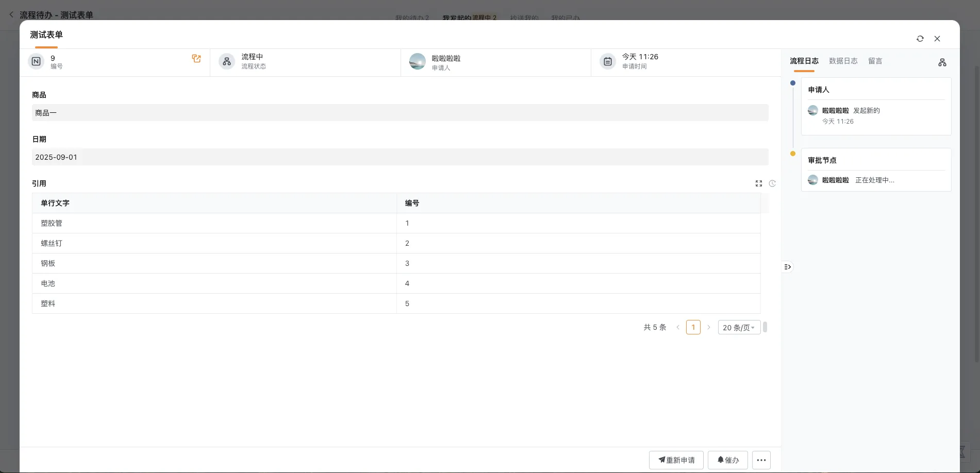Click the 日期 field showing 2025-09-01

click(x=400, y=157)
